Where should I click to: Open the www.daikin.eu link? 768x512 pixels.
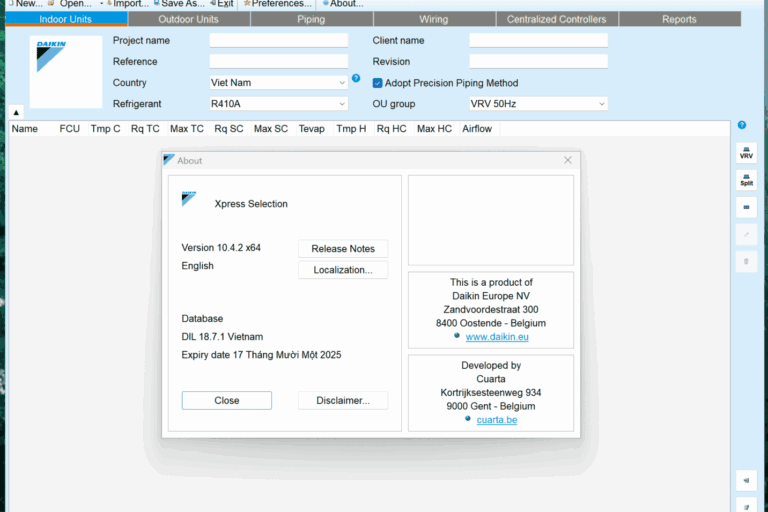497,337
